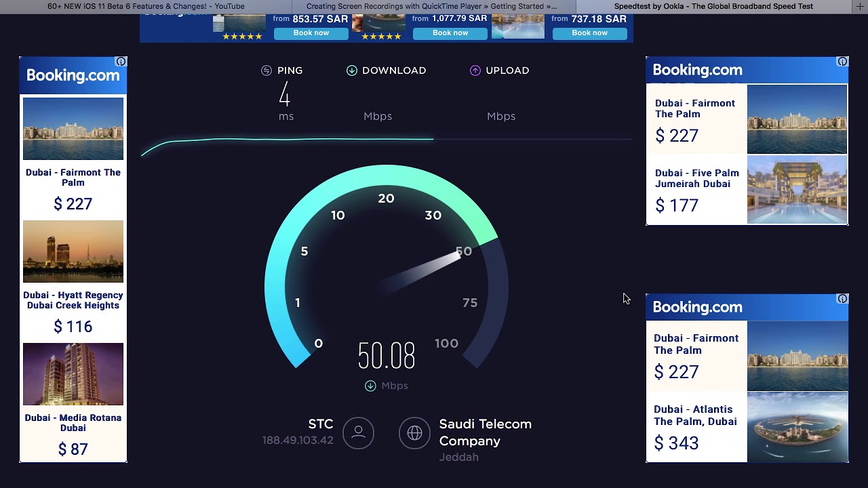Viewport: 868px width, 488px height.
Task: Click the Upload arrow icon
Action: point(475,70)
